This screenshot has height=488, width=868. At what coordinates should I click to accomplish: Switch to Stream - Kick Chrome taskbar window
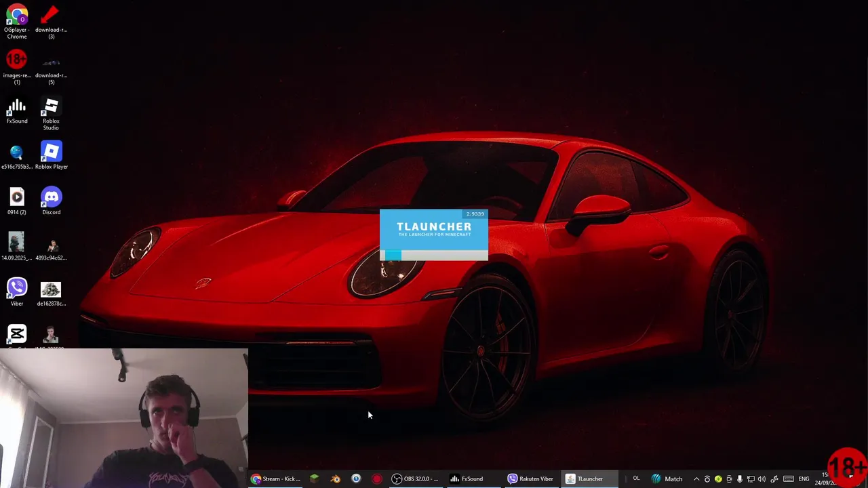click(x=276, y=479)
